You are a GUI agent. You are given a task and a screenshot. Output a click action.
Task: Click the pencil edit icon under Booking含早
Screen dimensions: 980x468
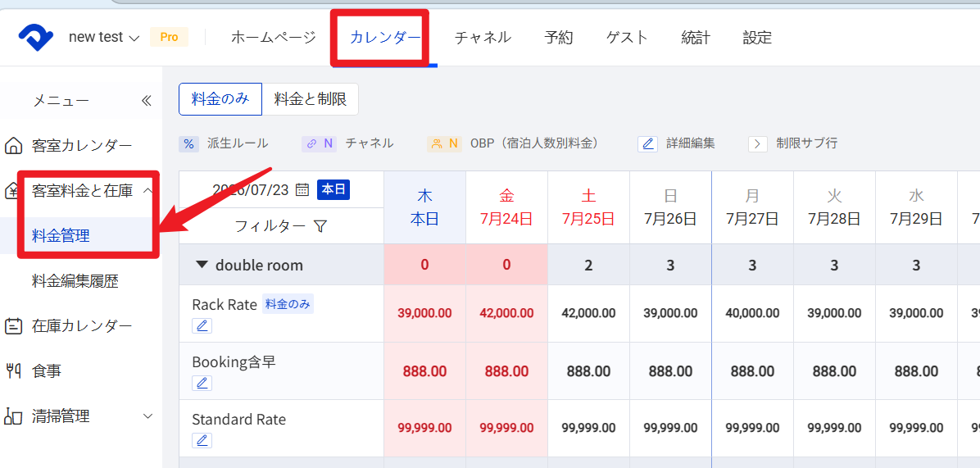coord(202,383)
